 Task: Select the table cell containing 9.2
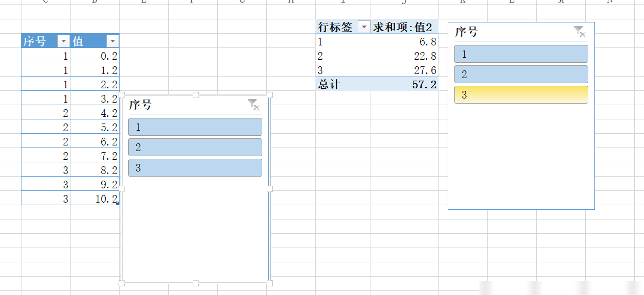(x=95, y=184)
